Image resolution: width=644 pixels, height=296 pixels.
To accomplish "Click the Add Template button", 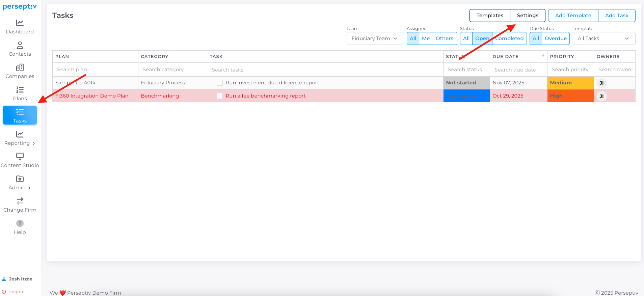I will click(x=573, y=16).
